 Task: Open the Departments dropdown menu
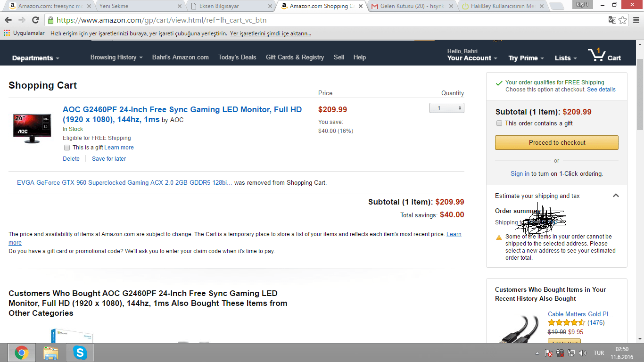36,58
